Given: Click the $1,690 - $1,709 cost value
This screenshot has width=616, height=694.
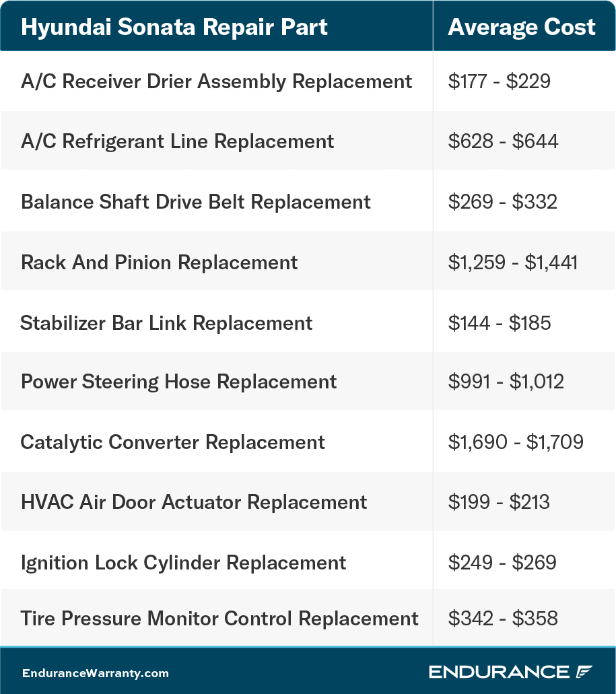Looking at the screenshot, I should tap(516, 442).
